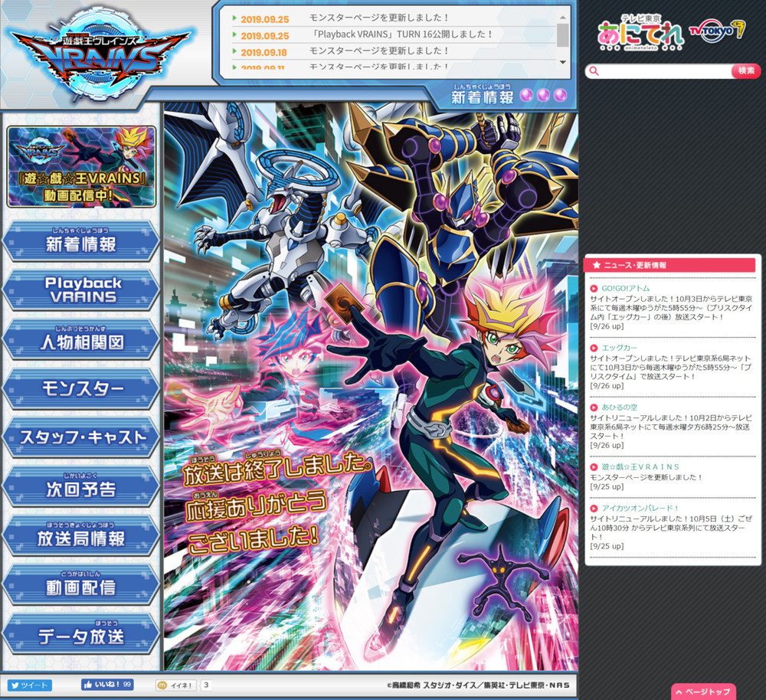Share page with the Twitter tweet button
Screen dimensions: 766x700
click(x=30, y=685)
